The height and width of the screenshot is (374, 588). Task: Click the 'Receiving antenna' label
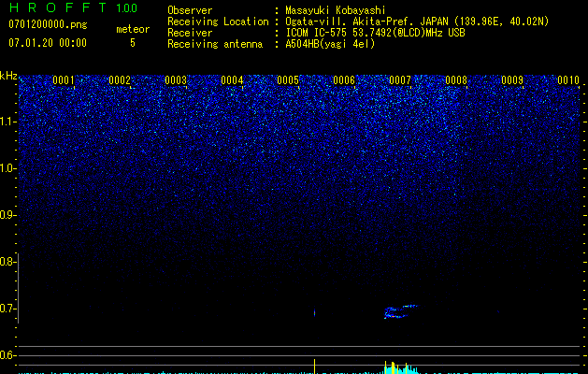coord(215,44)
